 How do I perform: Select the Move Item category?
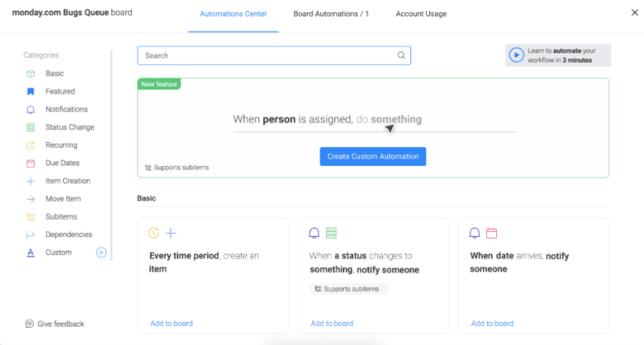[64, 199]
